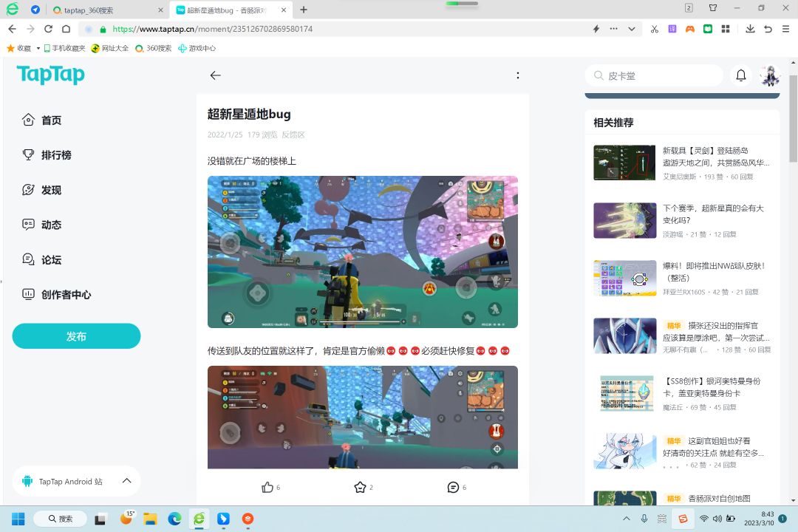Click the address bar URL
The width and height of the screenshot is (798, 532).
click(x=212, y=29)
